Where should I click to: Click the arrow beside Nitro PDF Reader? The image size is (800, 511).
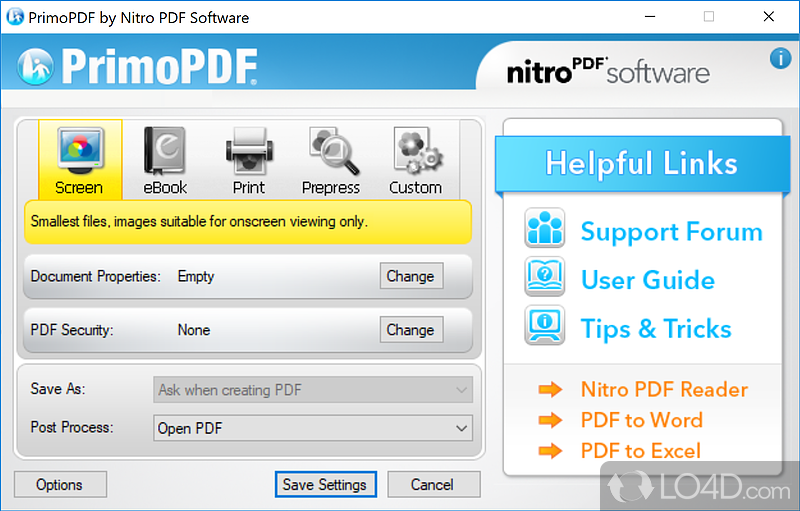click(x=550, y=390)
